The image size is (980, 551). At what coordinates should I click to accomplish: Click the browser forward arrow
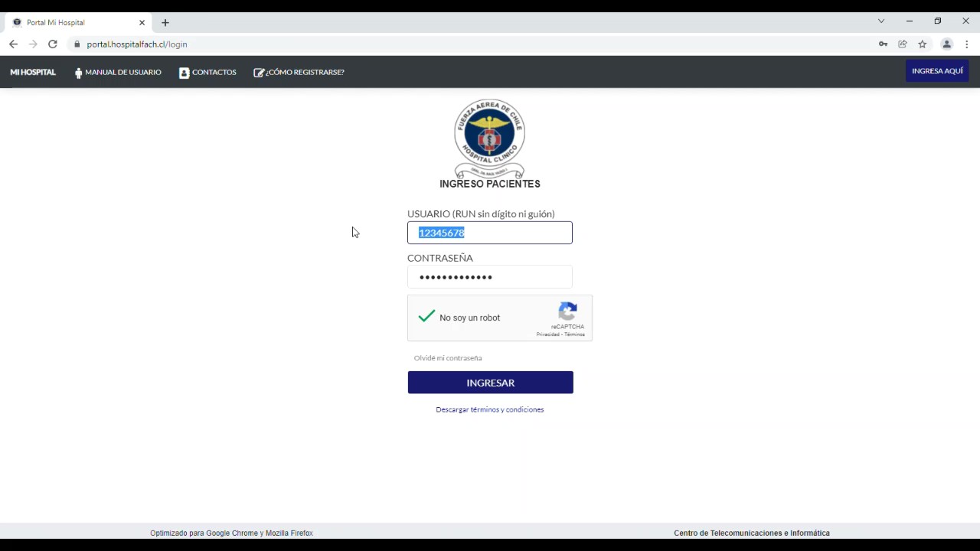pos(33,44)
